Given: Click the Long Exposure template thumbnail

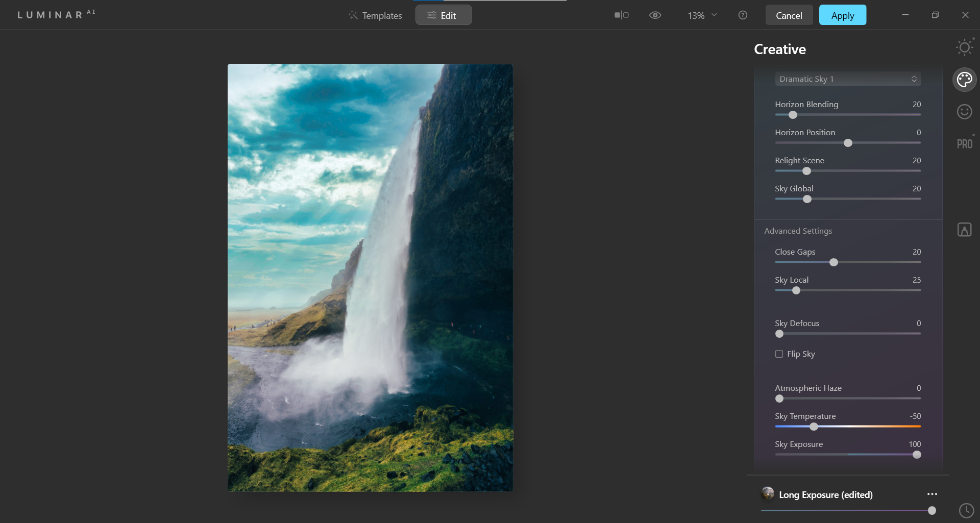Looking at the screenshot, I should coord(767,493).
